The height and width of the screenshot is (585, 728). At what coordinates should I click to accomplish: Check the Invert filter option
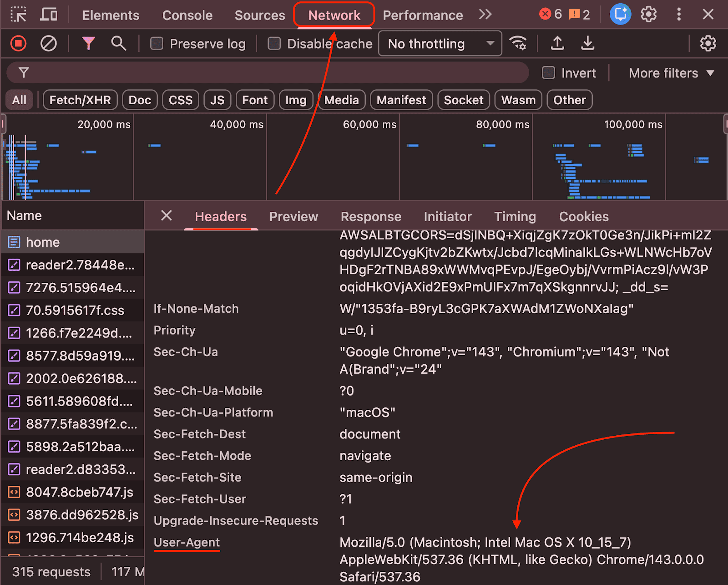point(548,73)
